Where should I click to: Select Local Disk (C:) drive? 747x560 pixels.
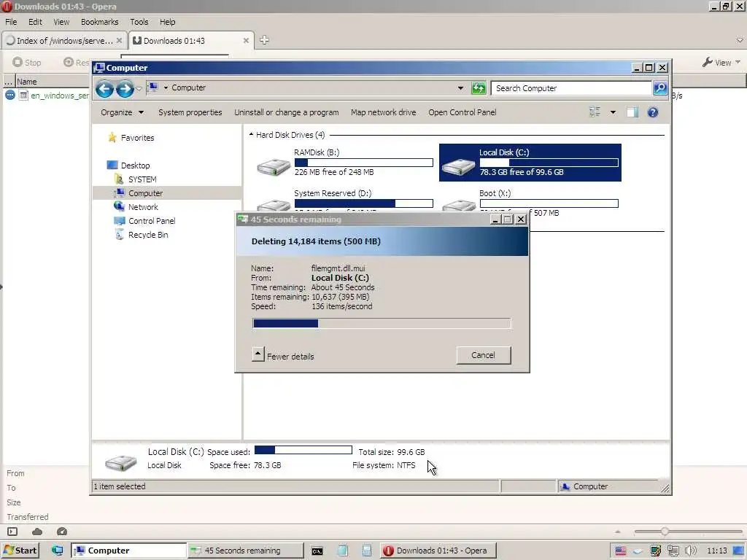[x=530, y=163]
